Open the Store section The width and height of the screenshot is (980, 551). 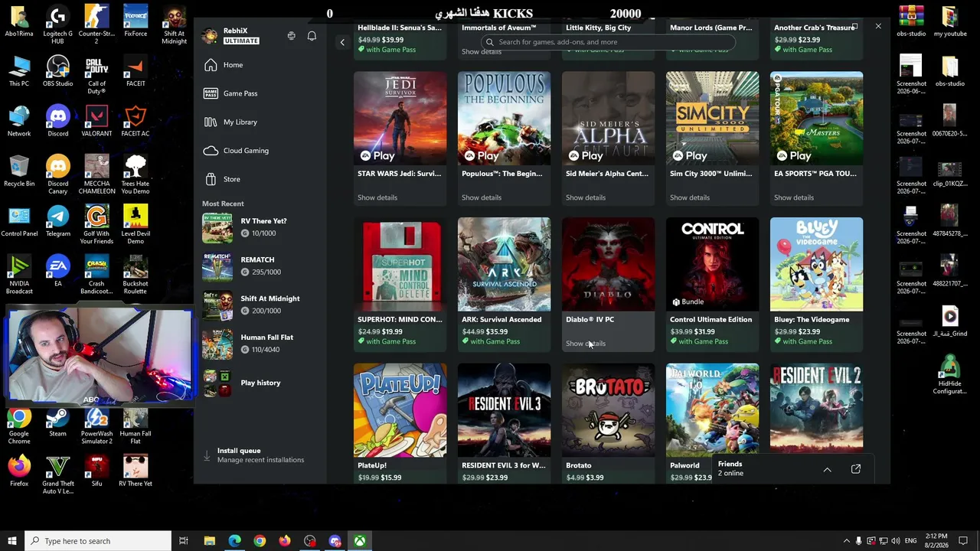tap(261, 179)
